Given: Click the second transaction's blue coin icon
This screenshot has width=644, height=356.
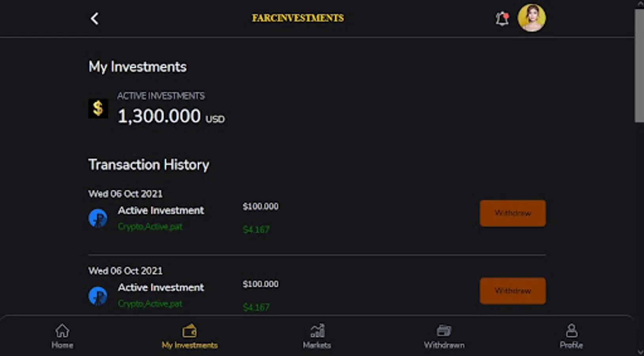Looking at the screenshot, I should [x=98, y=296].
